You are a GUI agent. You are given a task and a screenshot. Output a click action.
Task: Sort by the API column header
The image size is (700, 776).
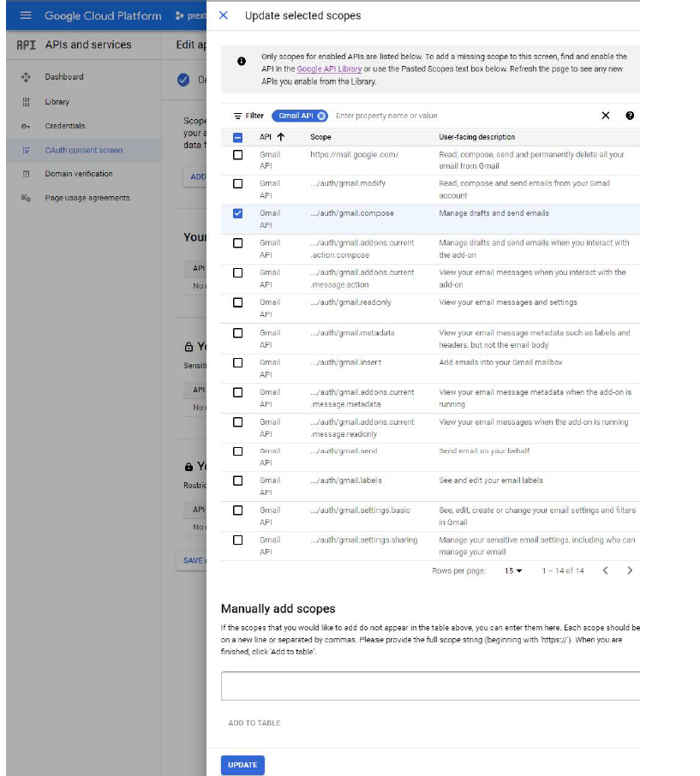[272, 137]
